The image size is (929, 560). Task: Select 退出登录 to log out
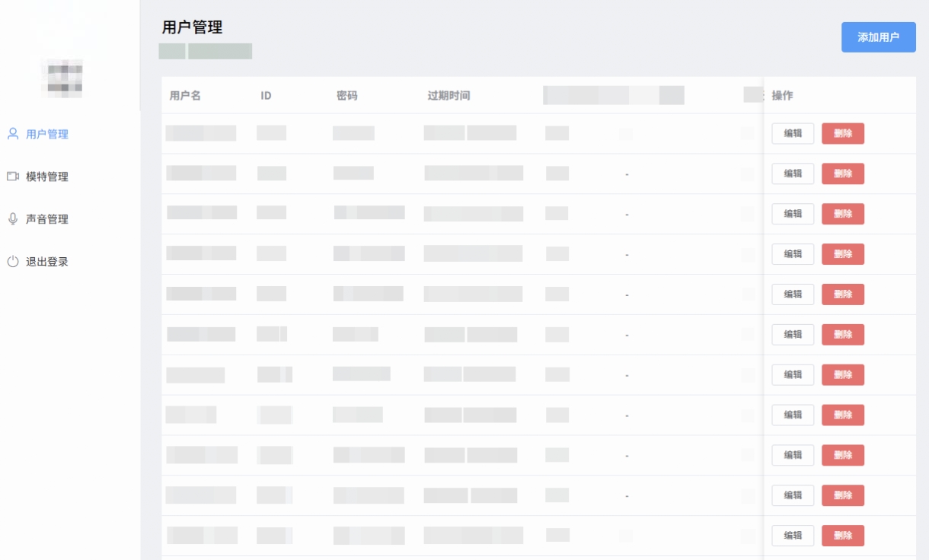tap(47, 262)
